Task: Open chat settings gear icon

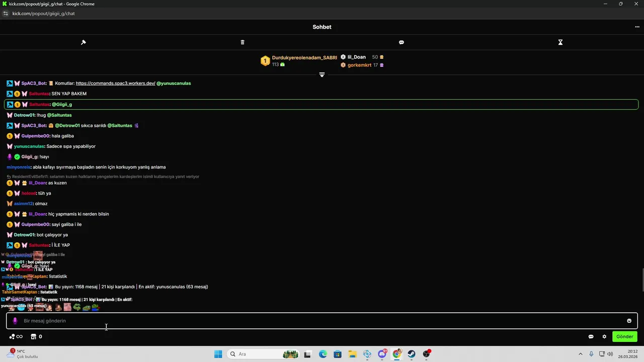Action: pyautogui.click(x=604, y=337)
